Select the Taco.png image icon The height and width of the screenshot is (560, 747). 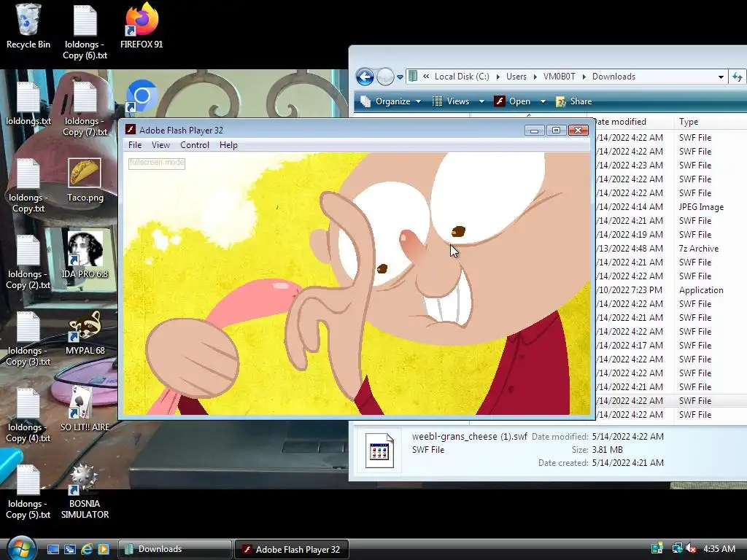[x=85, y=180]
